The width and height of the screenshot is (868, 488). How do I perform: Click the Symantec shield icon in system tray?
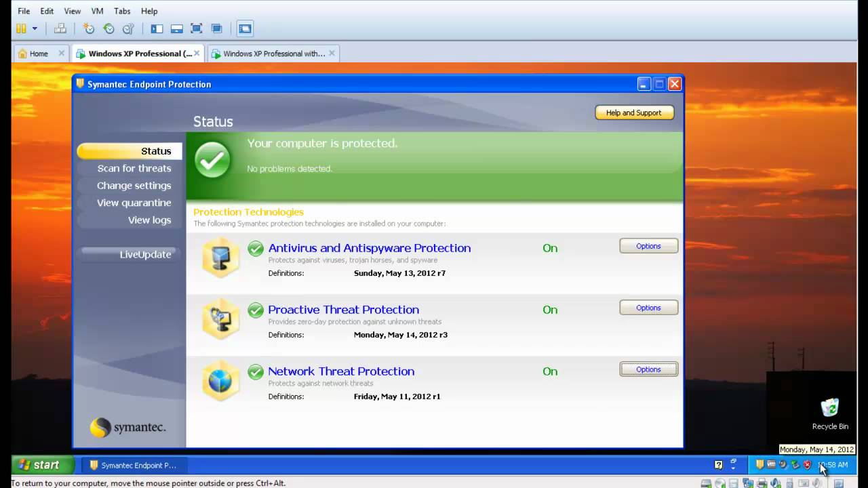point(759,464)
